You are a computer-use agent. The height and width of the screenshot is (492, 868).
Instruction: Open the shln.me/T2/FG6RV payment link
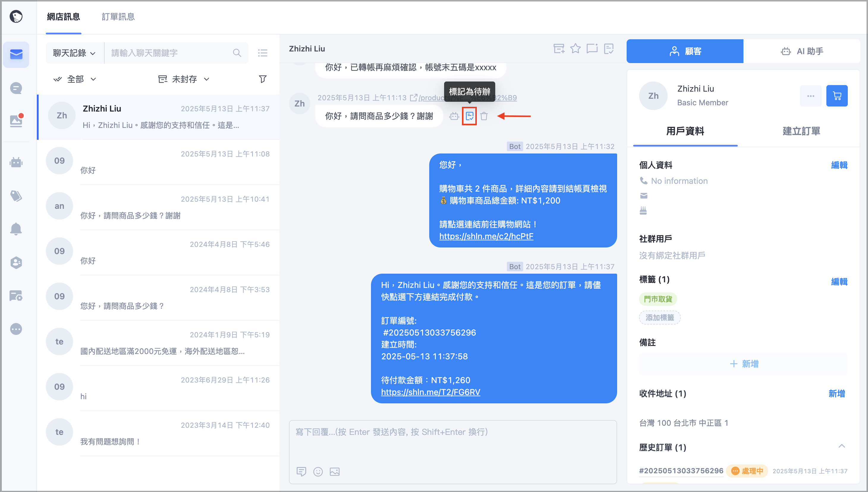(430, 392)
